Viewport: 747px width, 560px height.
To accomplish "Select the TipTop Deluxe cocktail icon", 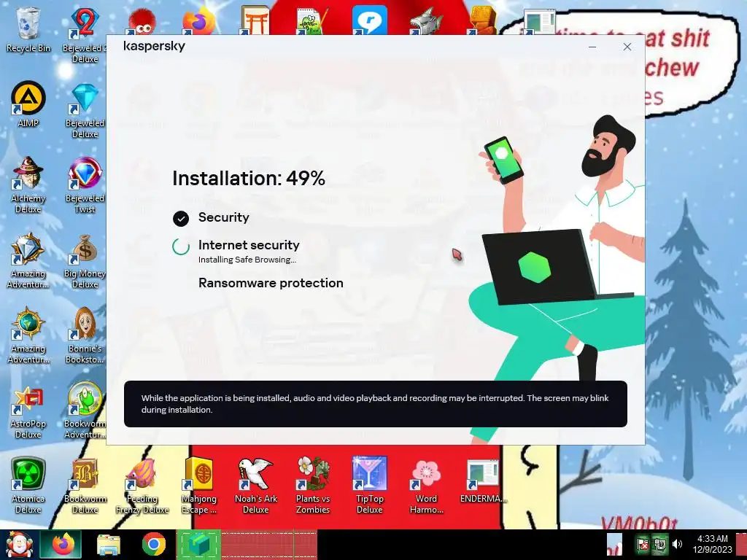I will click(x=370, y=473).
